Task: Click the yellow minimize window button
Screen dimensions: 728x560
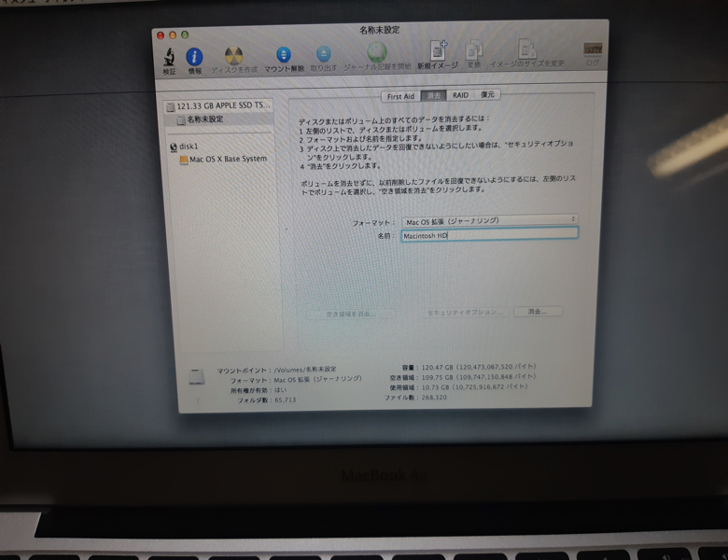Action: click(173, 35)
